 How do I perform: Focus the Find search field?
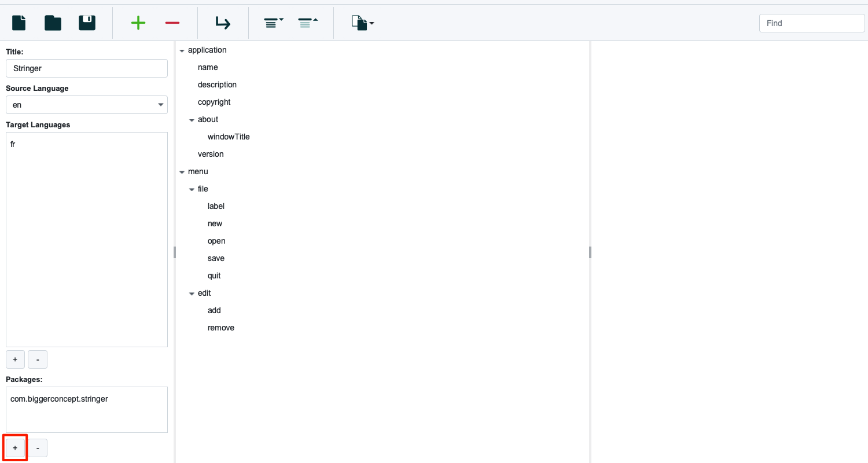pos(812,23)
